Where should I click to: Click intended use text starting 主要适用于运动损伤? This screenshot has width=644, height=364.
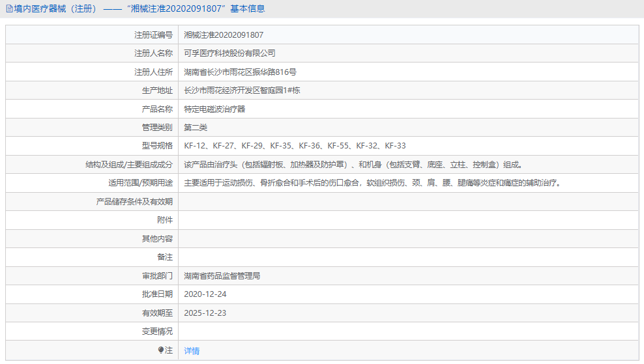point(373,183)
